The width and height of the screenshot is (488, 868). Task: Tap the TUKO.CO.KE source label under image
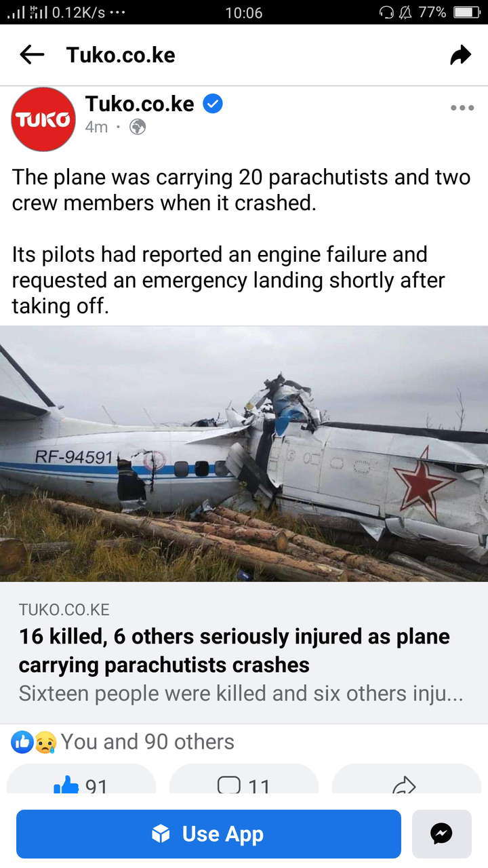pos(64,609)
